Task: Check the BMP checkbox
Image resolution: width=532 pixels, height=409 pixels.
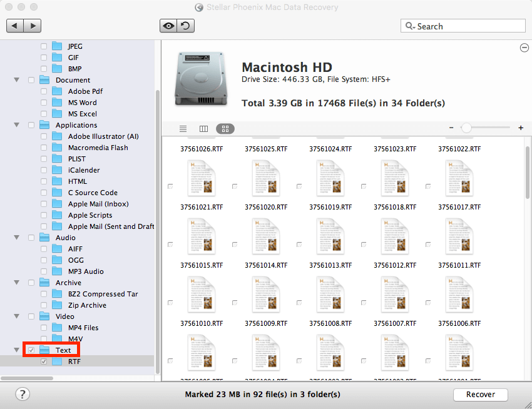Action: (x=44, y=69)
